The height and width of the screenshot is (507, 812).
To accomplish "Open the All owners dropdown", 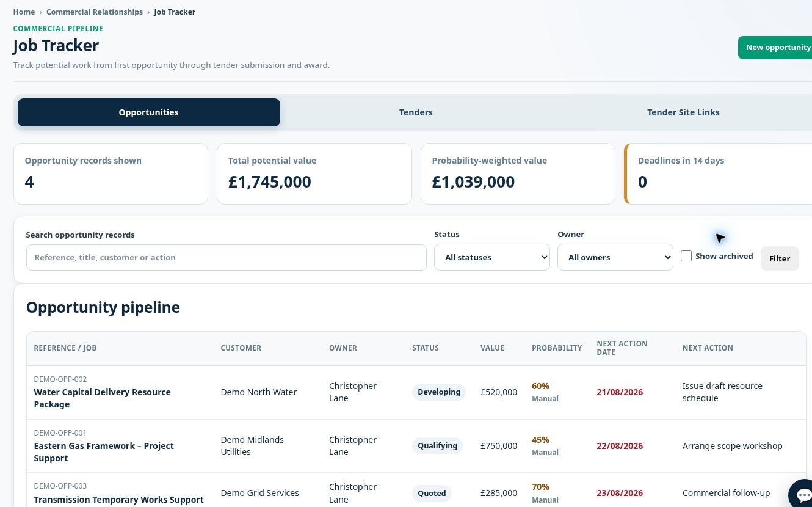I will pos(615,257).
